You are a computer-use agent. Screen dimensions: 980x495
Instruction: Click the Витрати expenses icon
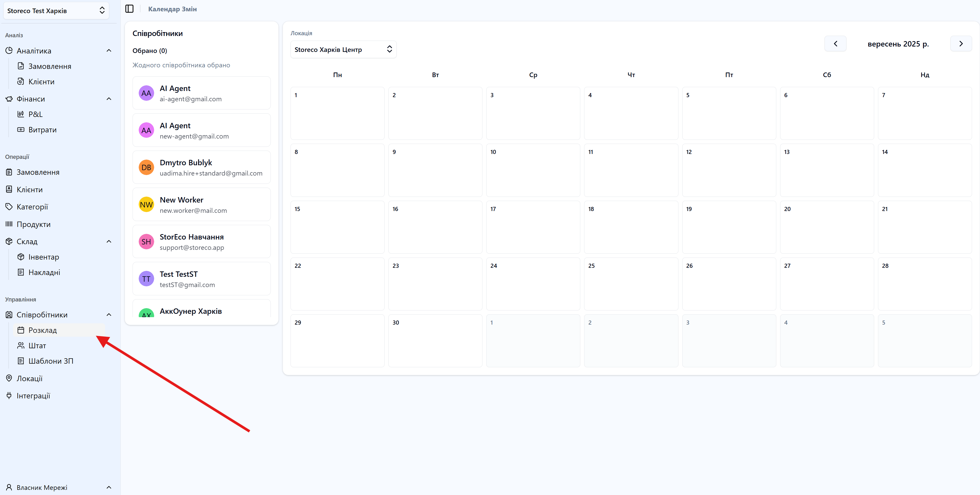(x=21, y=130)
